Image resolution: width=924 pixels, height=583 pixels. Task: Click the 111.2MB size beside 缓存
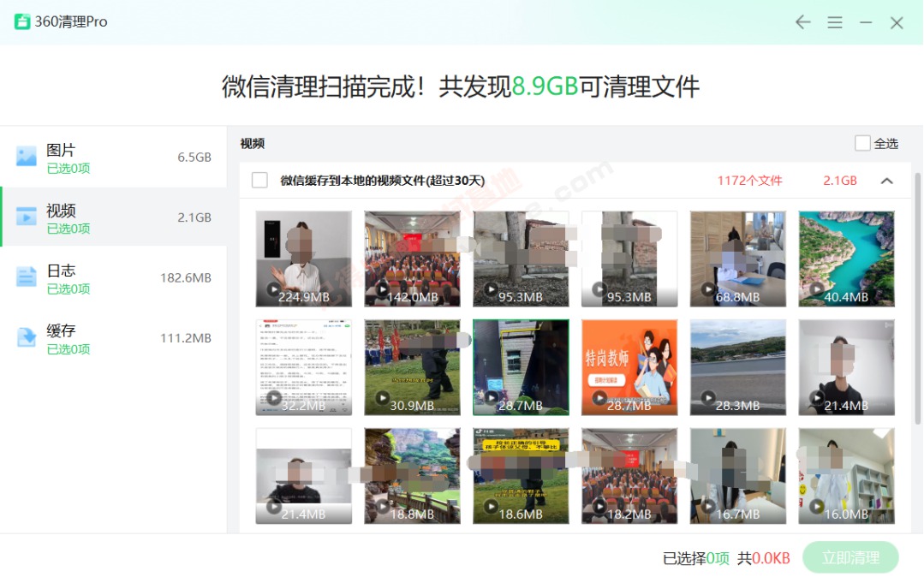point(186,338)
